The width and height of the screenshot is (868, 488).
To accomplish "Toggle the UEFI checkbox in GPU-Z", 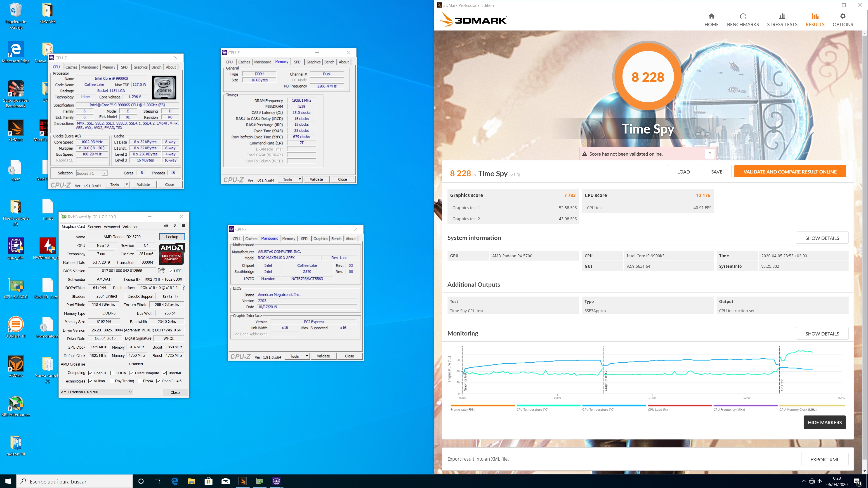I will 171,271.
